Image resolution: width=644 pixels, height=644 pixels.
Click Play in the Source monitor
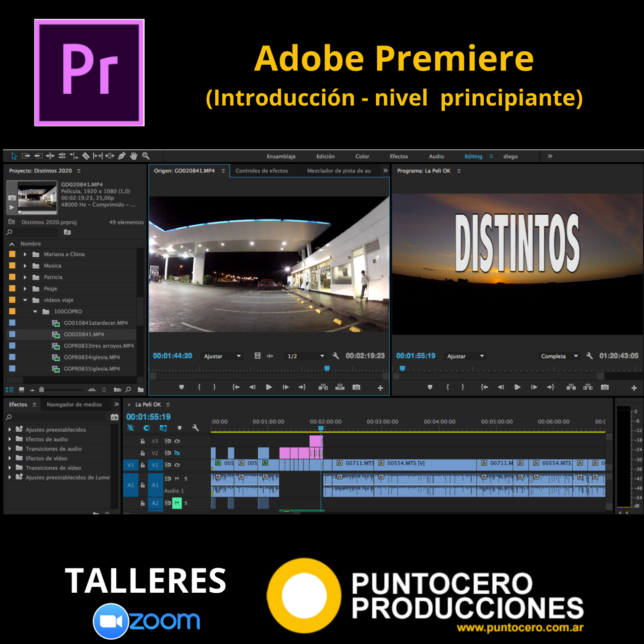click(x=269, y=387)
